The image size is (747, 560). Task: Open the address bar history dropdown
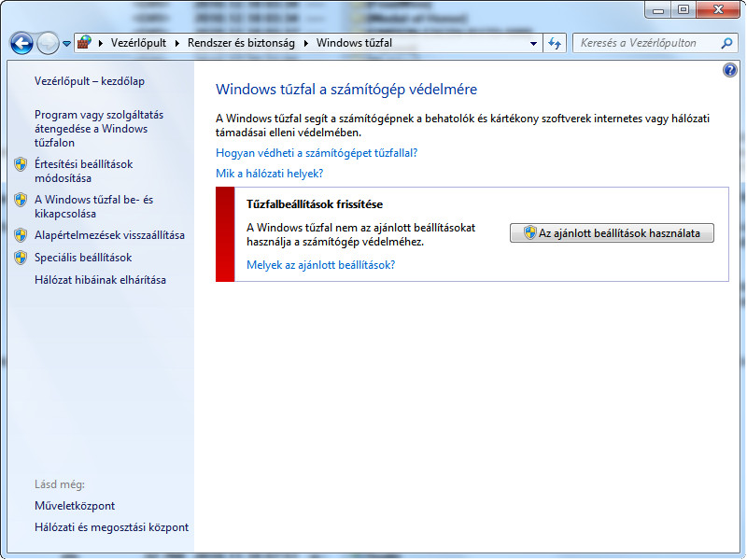tap(533, 43)
